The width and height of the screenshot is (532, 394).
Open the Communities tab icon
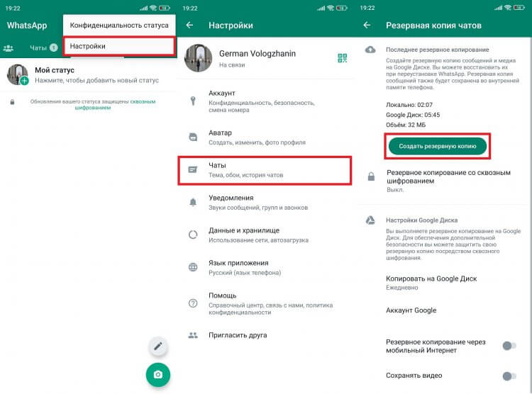[8, 48]
